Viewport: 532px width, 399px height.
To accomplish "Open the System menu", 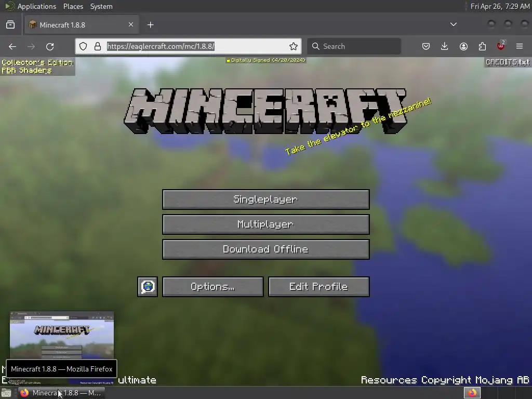I will tap(101, 6).
